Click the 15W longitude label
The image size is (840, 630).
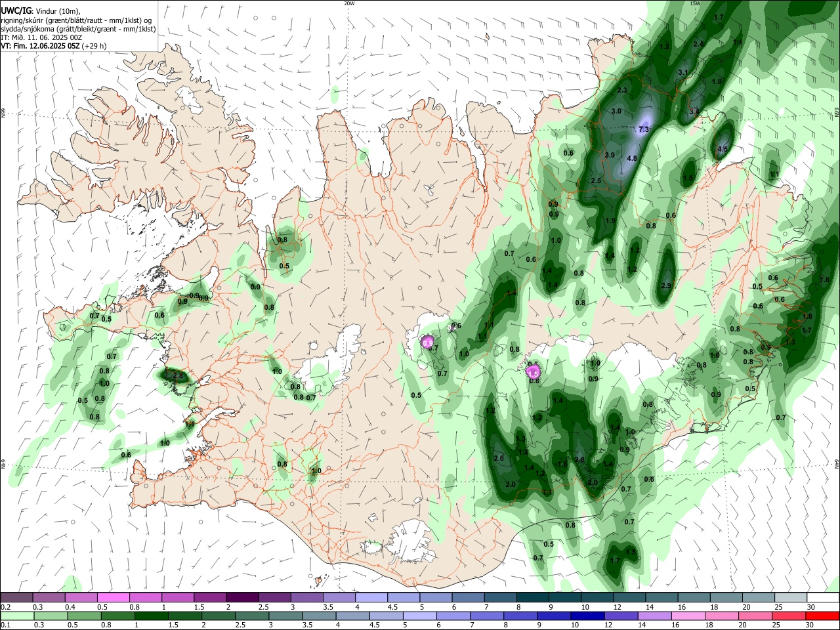tap(696, 3)
